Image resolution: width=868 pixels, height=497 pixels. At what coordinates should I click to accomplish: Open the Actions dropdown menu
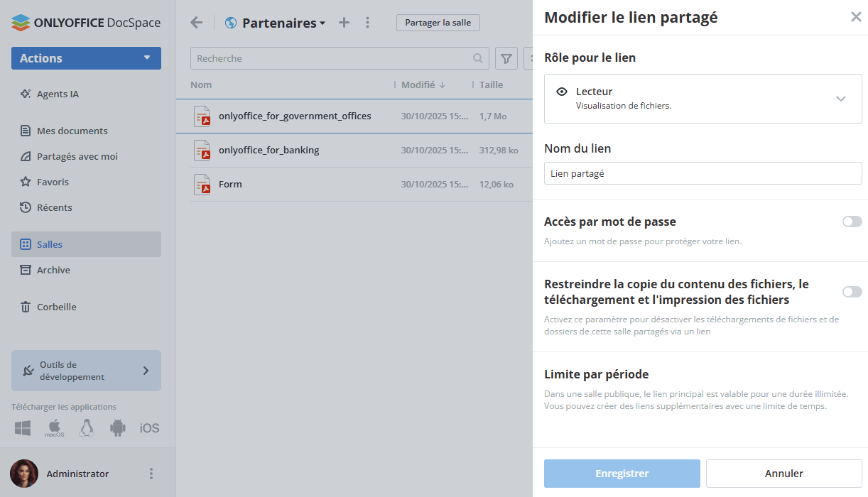click(x=86, y=58)
